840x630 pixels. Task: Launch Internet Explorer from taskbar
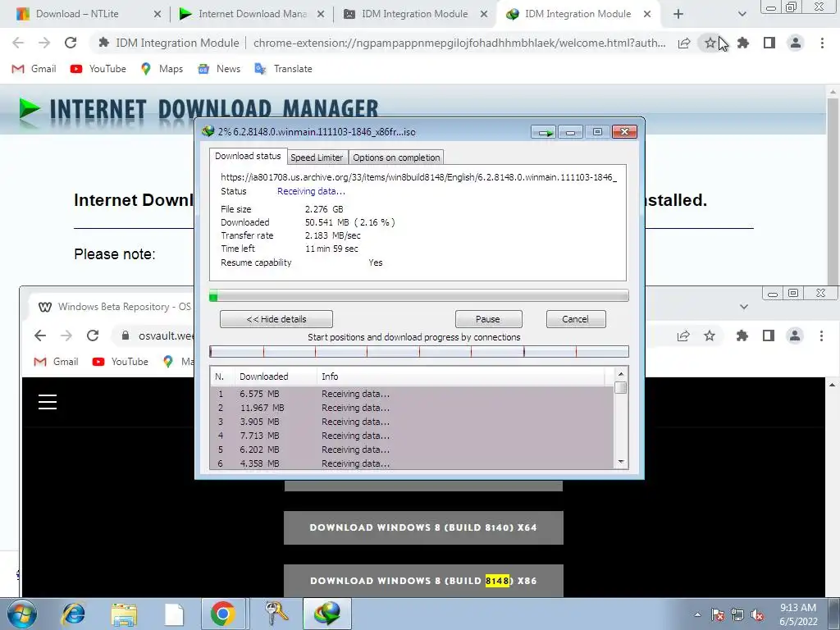coord(73,614)
